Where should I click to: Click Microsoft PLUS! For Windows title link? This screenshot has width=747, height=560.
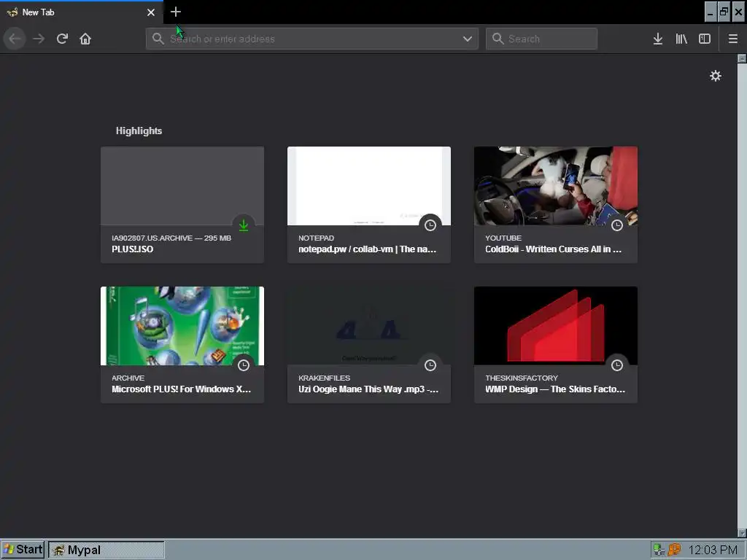pos(181,389)
